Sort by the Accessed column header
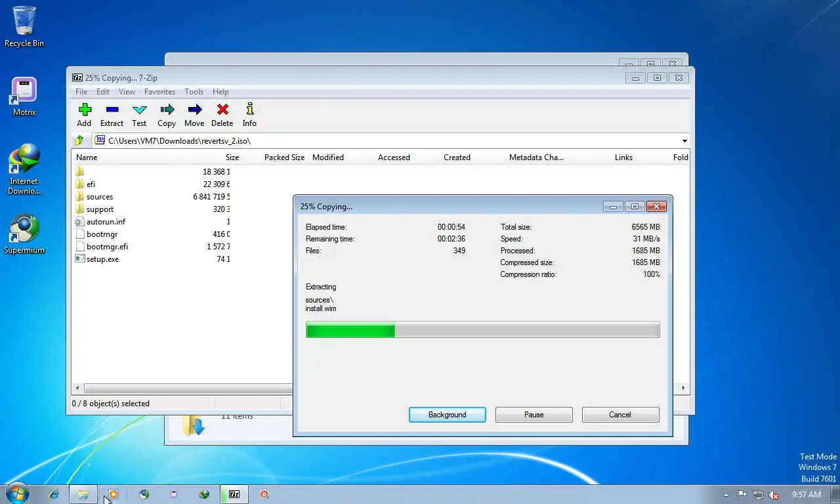The image size is (840, 504). coord(406,157)
